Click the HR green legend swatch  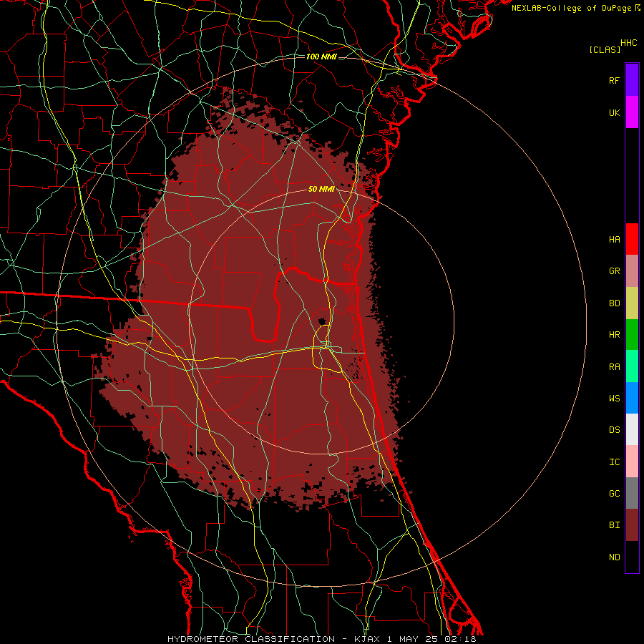point(632,335)
